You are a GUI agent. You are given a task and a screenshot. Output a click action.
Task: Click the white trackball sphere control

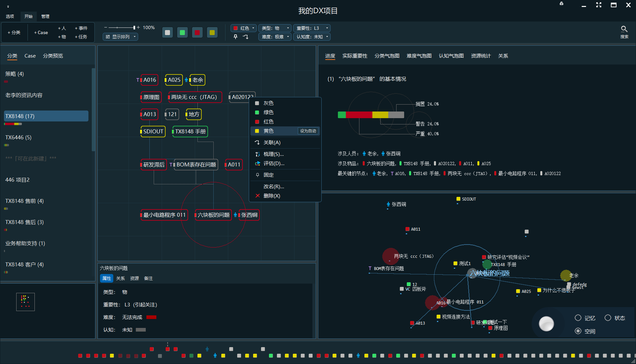pos(547,324)
